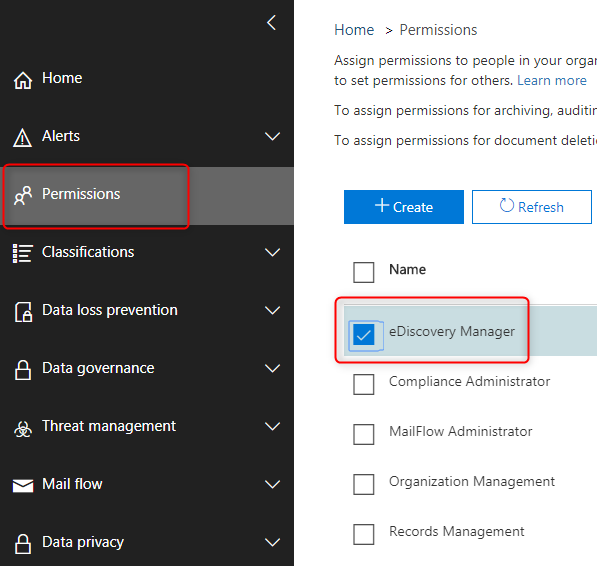The width and height of the screenshot is (597, 566).
Task: Expand the Data loss prevention chevron
Action: click(x=272, y=310)
